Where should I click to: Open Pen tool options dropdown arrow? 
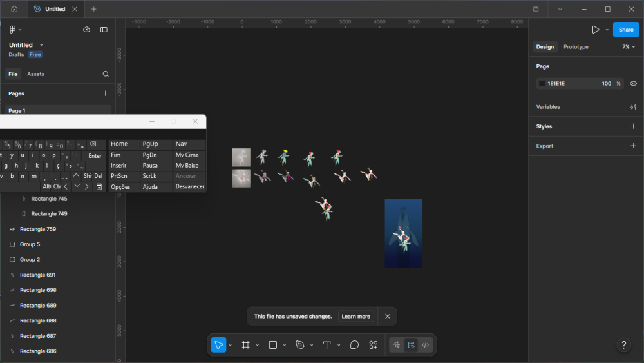pyautogui.click(x=312, y=345)
